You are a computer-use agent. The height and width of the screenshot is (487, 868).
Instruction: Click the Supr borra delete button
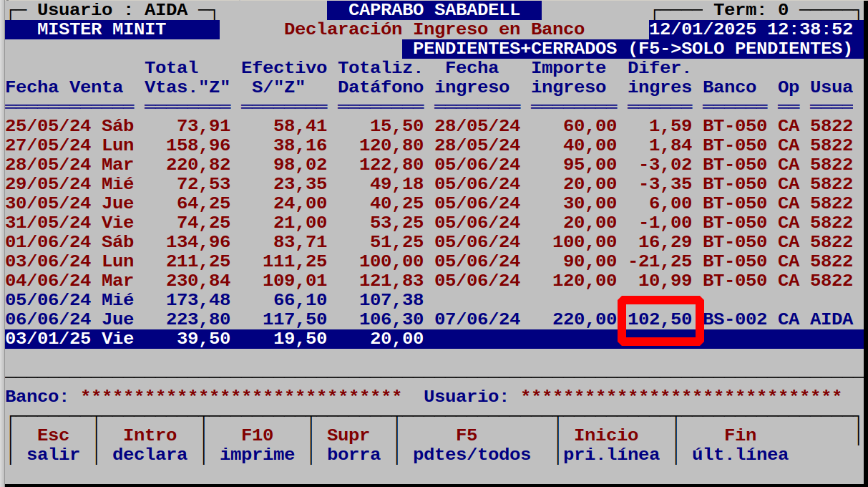(353, 445)
